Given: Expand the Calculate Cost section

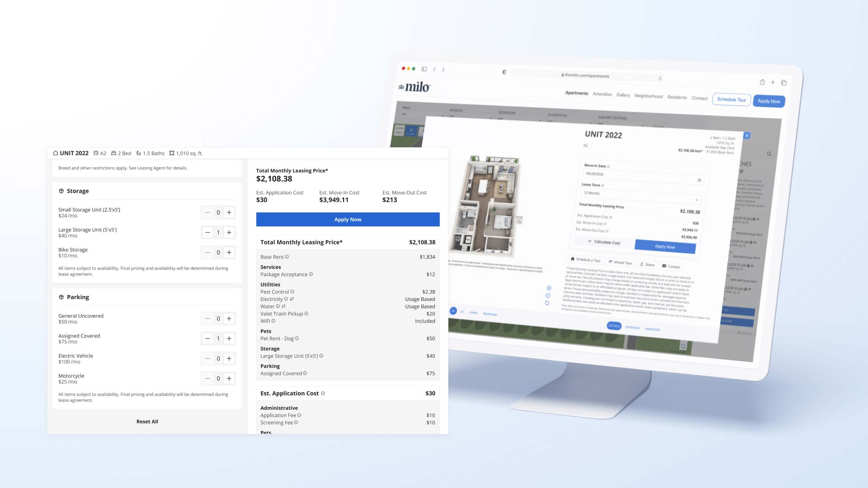Looking at the screenshot, I should point(604,242).
